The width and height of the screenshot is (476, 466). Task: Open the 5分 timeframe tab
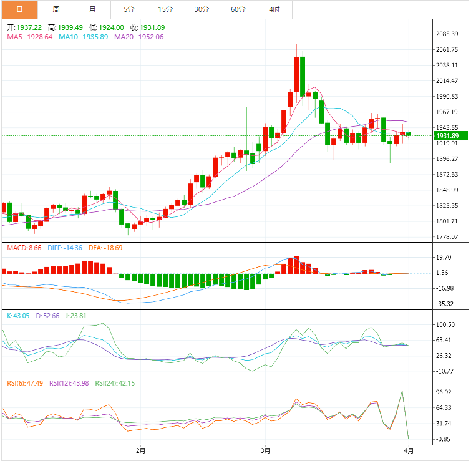tap(129, 10)
